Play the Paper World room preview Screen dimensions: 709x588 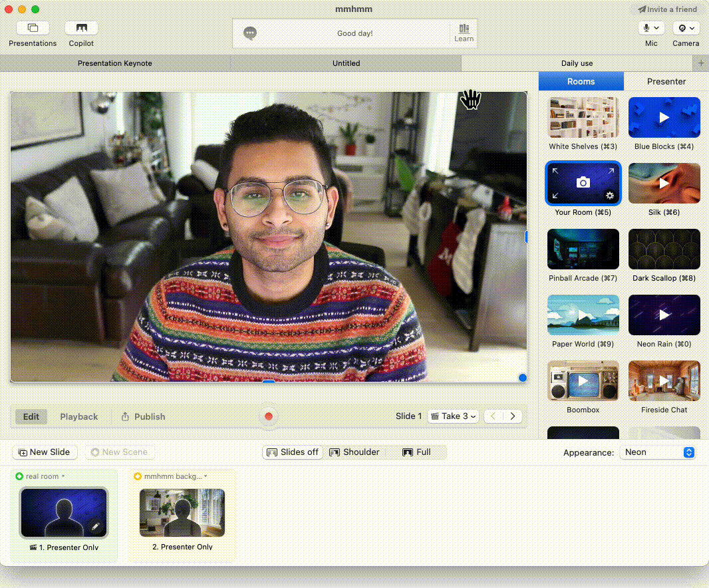[583, 315]
